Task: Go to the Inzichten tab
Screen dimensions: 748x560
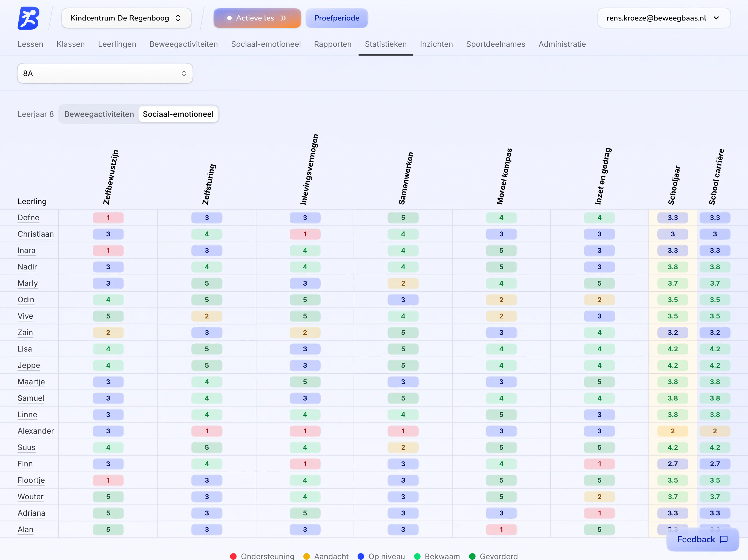Action: (436, 44)
